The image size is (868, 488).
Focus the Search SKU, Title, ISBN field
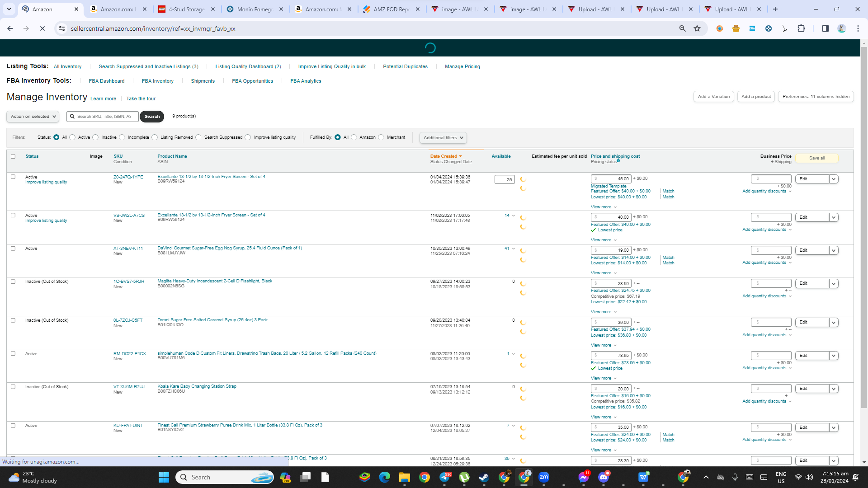point(103,117)
